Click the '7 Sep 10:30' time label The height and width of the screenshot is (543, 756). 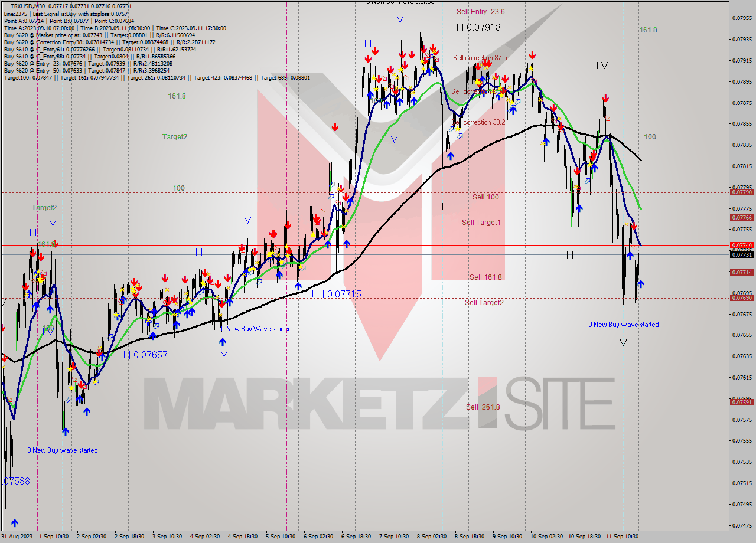coord(394,537)
